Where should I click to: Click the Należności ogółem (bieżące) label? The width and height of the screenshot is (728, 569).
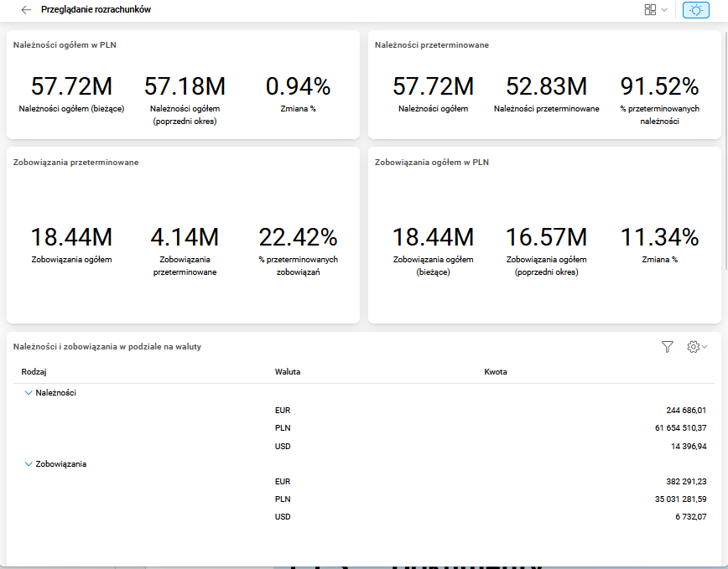coord(71,108)
